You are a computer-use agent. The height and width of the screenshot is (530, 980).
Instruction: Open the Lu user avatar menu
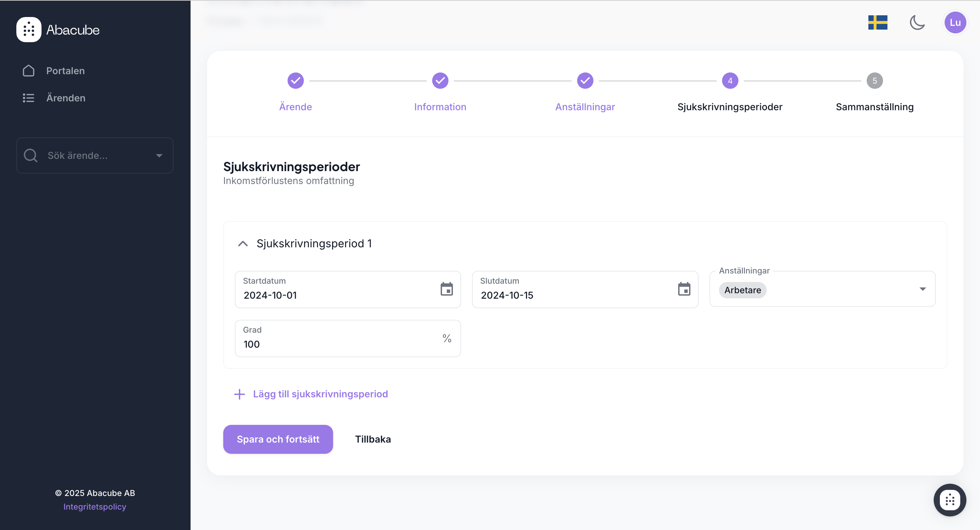(955, 22)
